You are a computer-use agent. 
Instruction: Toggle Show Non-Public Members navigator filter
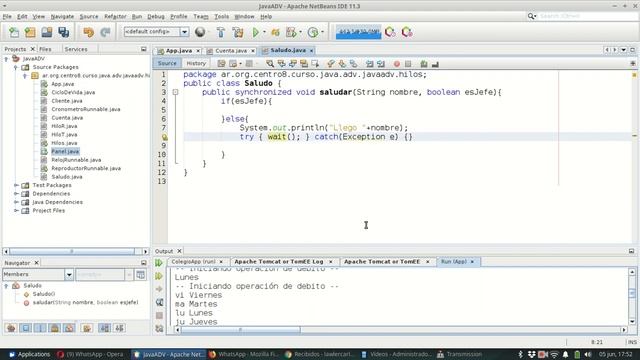(x=55, y=328)
